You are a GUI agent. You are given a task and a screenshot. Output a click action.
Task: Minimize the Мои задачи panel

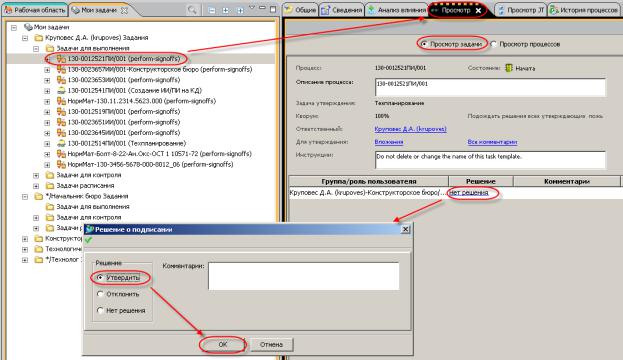pyautogui.click(x=262, y=8)
